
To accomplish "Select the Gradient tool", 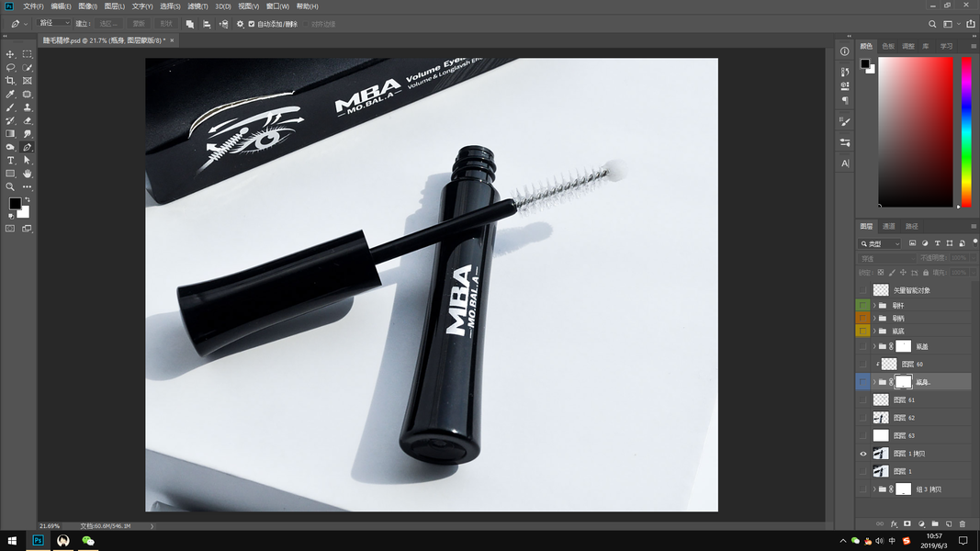I will click(10, 134).
